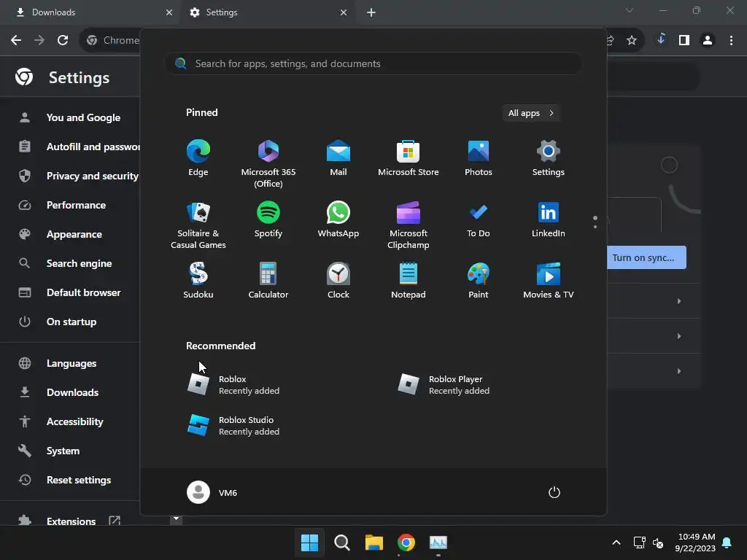747x560 pixels.
Task: Click the muted volume tray icon
Action: click(x=658, y=542)
